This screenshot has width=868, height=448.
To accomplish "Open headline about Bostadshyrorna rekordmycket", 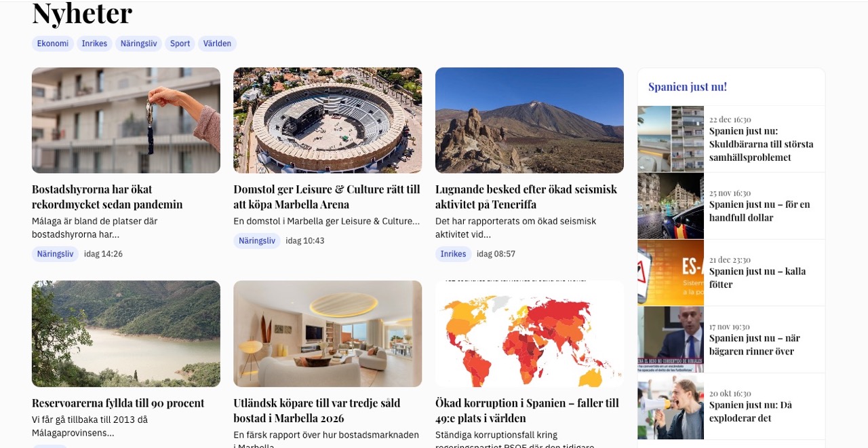I will [x=107, y=197].
